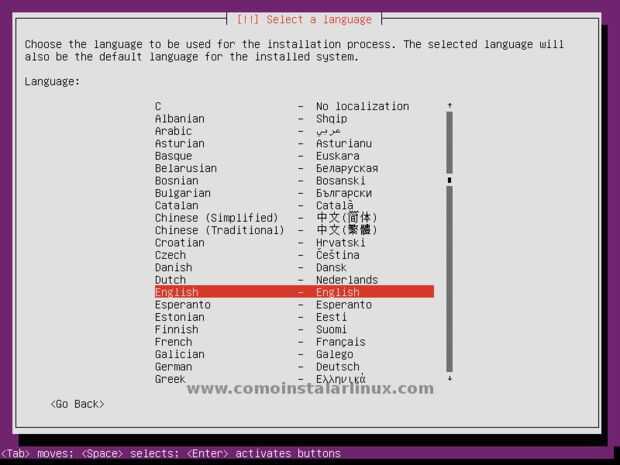The image size is (620, 465).
Task: Click the <Go Back> button
Action: (78, 404)
